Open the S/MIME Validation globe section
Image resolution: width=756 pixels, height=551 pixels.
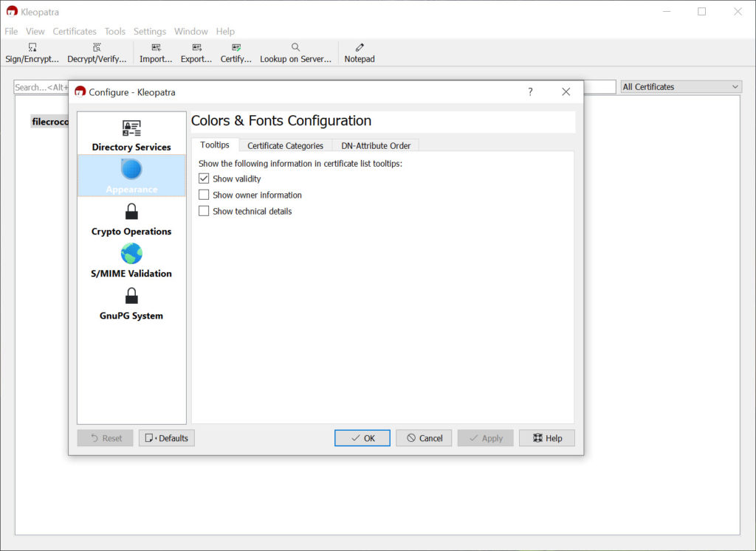[131, 260]
